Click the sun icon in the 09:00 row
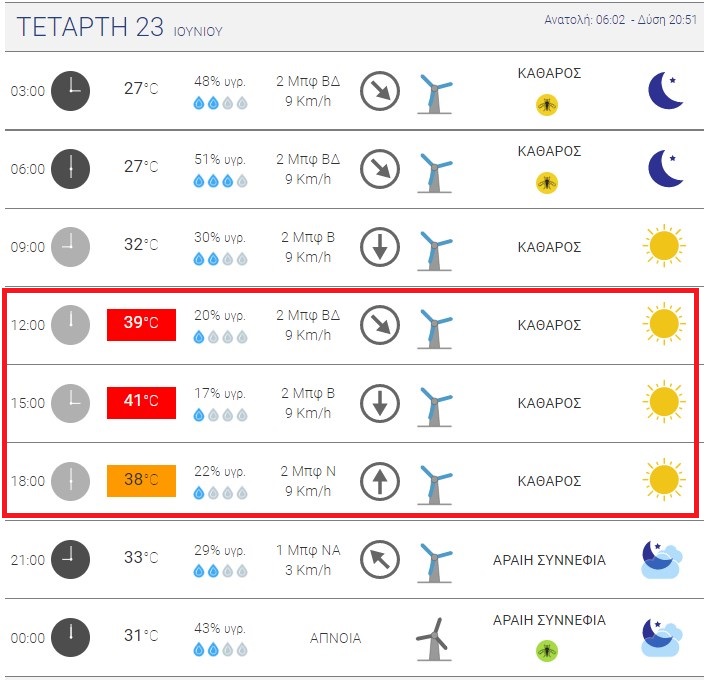 pos(664,246)
